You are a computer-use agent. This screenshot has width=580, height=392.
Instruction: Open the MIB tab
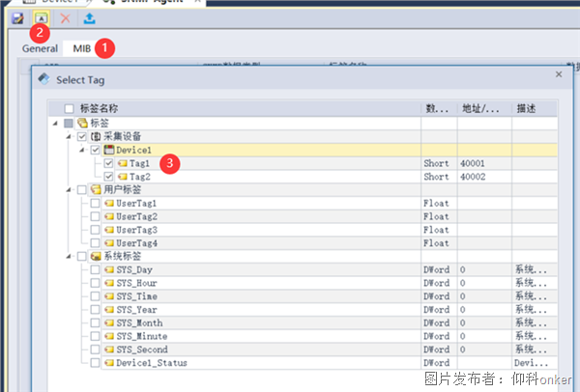pyautogui.click(x=81, y=47)
